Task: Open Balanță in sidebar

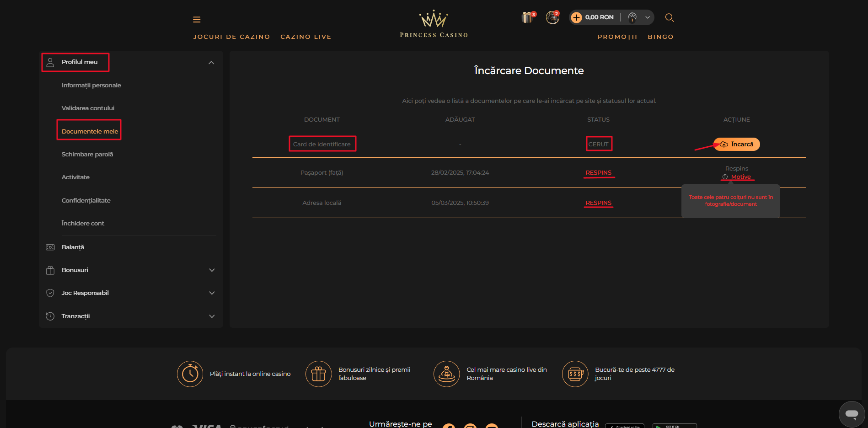Action: coord(73,247)
